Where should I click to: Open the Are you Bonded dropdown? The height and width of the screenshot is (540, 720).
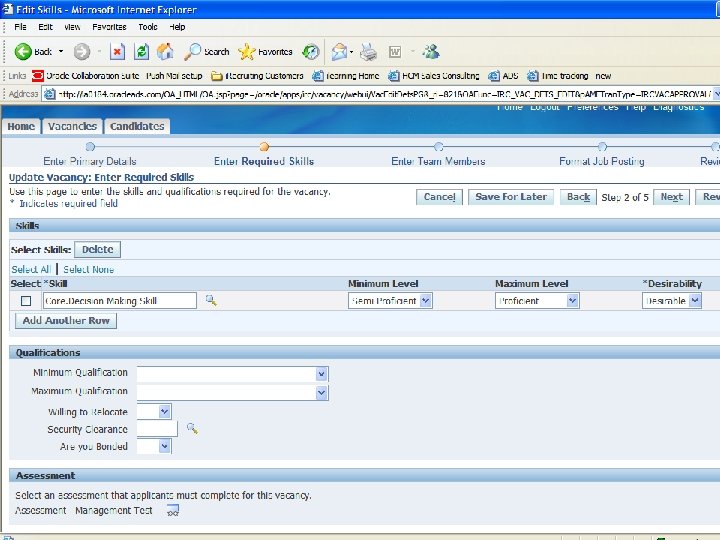point(154,446)
